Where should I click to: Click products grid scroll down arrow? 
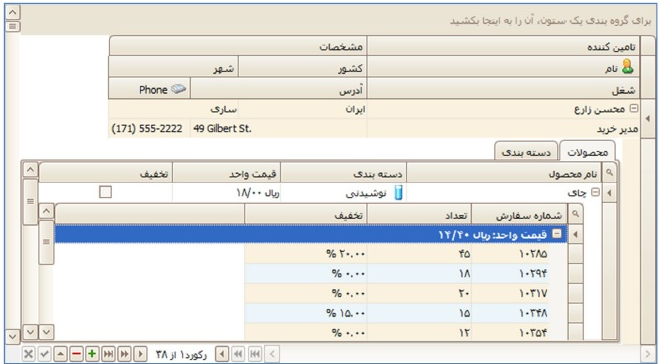(x=30, y=332)
